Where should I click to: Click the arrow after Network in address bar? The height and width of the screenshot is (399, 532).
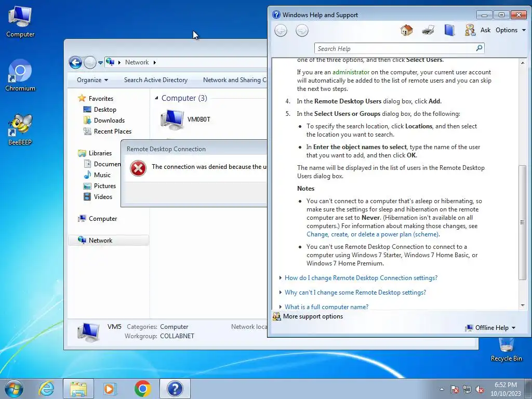[155, 62]
